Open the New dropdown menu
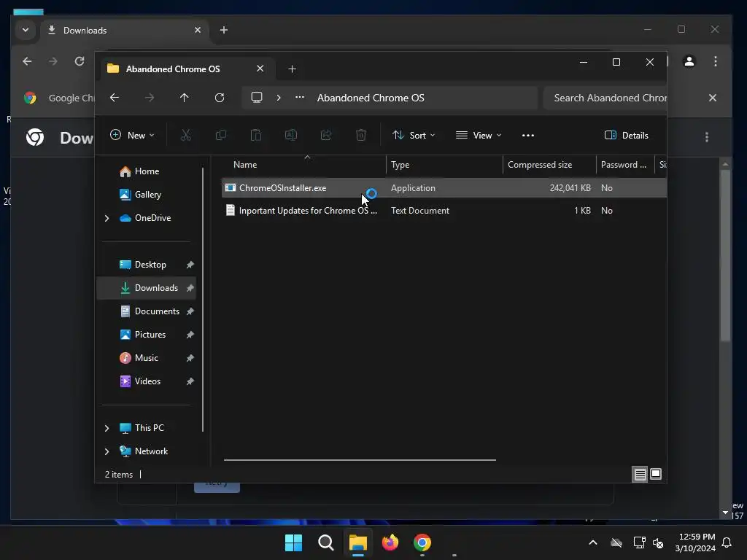The width and height of the screenshot is (747, 560). click(132, 135)
